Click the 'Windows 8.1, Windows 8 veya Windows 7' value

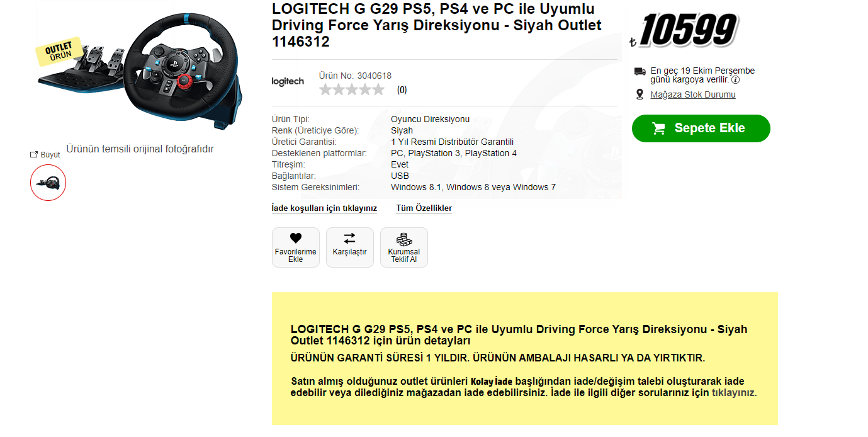point(473,187)
